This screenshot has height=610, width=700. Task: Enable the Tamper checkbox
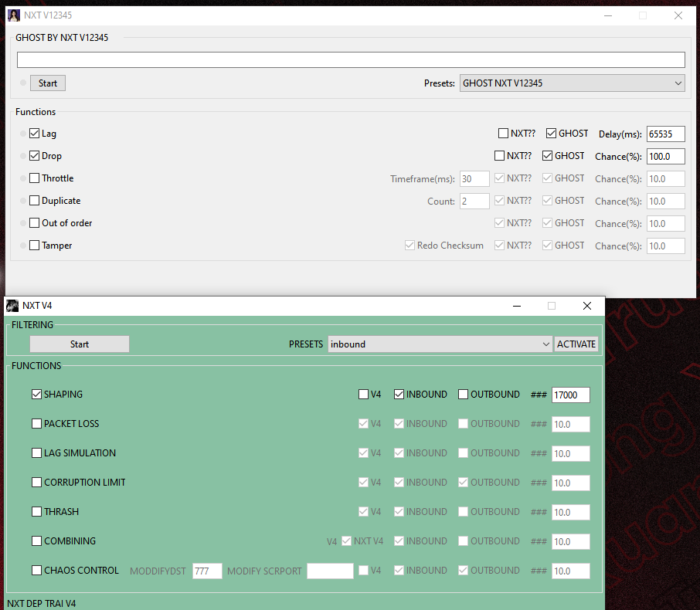[34, 245]
